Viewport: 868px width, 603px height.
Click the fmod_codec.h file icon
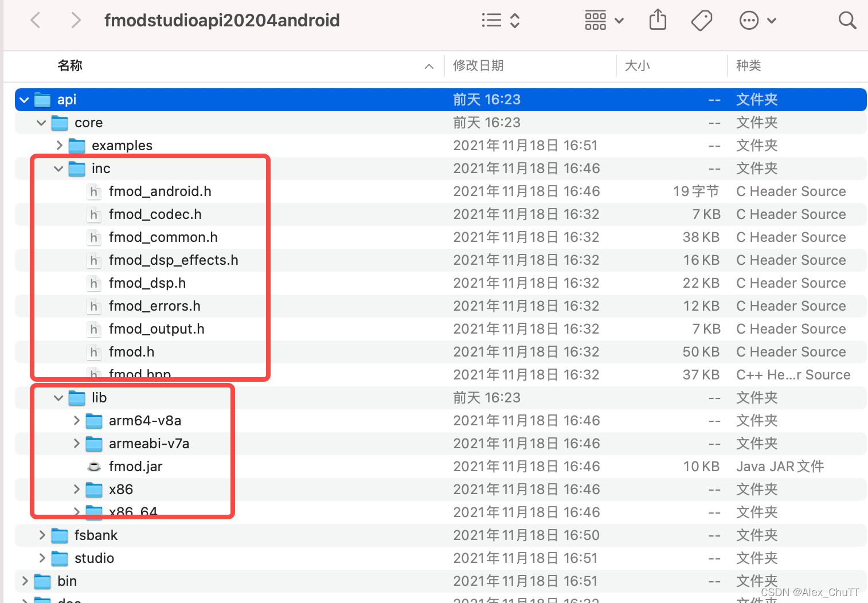point(94,214)
